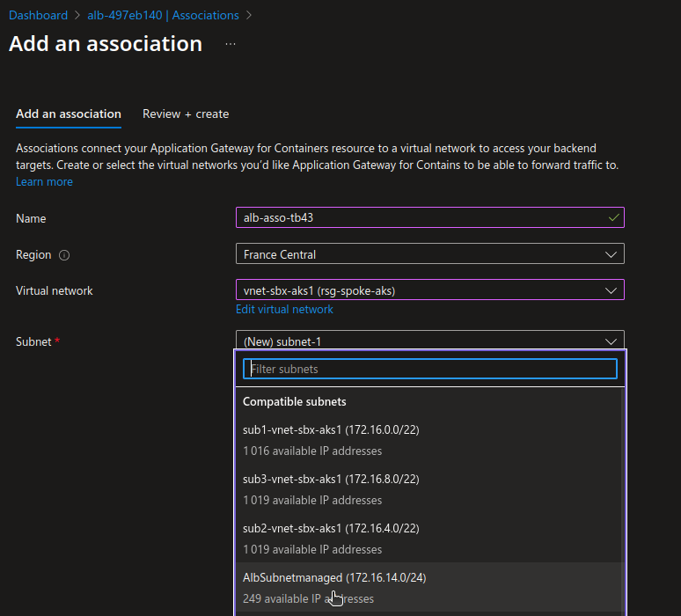681x616 pixels.
Task: Navigate to alb-497eb140 | Associations breadcrumb
Action: pyautogui.click(x=162, y=15)
